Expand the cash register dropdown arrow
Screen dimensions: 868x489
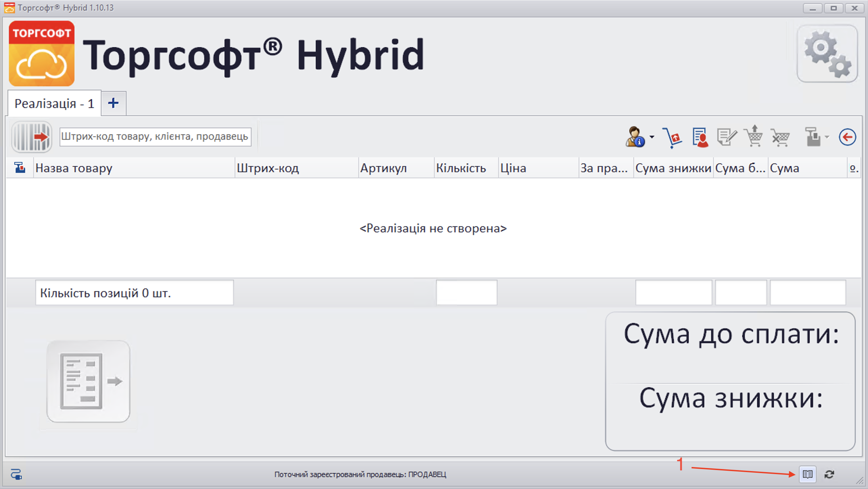click(827, 137)
